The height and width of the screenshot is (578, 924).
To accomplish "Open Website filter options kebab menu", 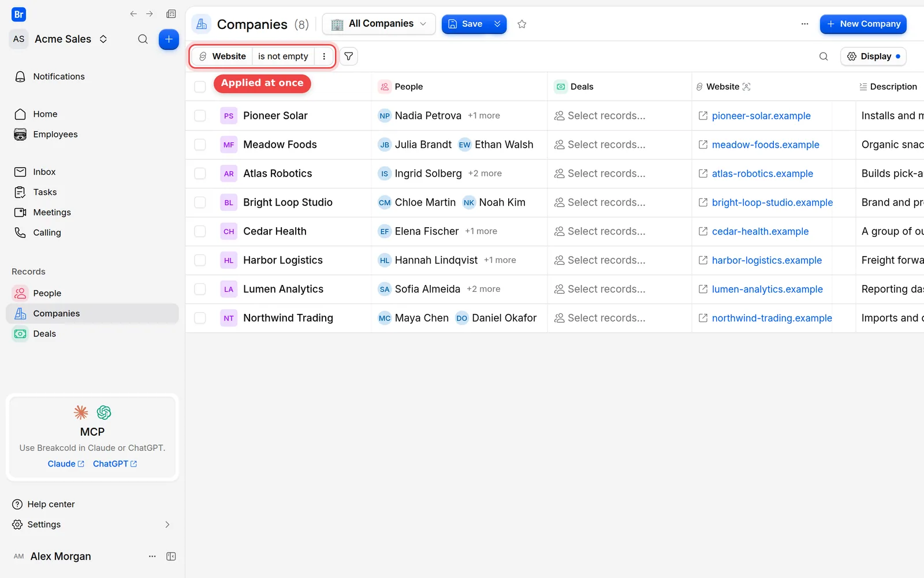I will coord(324,57).
